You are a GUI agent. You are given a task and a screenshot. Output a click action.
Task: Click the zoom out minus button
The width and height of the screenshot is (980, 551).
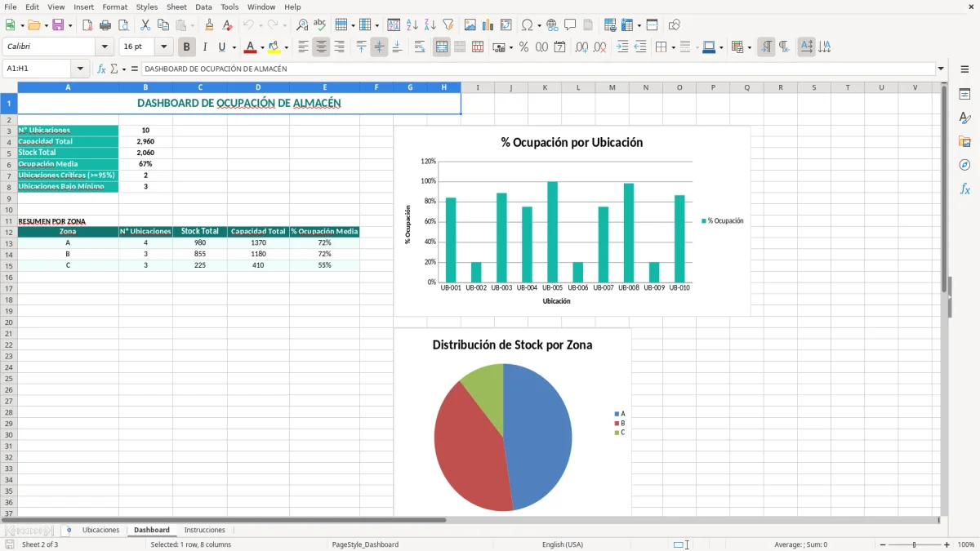(883, 544)
